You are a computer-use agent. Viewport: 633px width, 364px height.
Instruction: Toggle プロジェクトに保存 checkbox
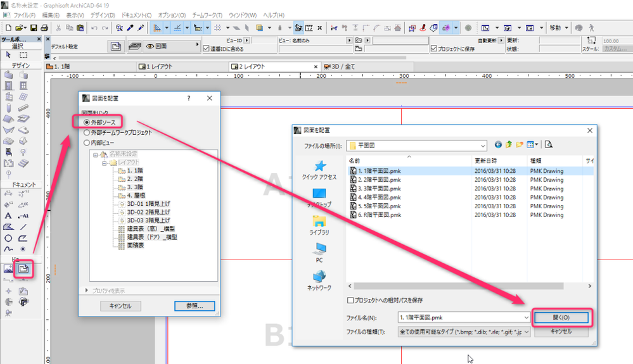[x=434, y=49]
